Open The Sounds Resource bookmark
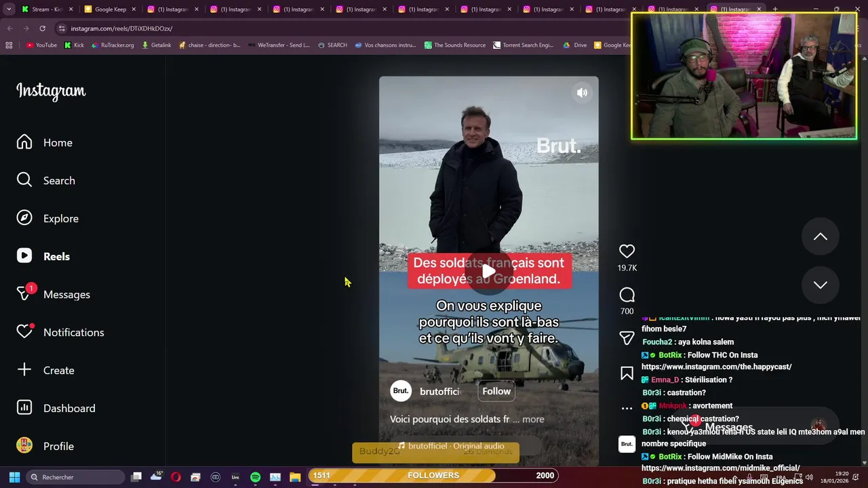This screenshot has height=488, width=868. tap(455, 45)
